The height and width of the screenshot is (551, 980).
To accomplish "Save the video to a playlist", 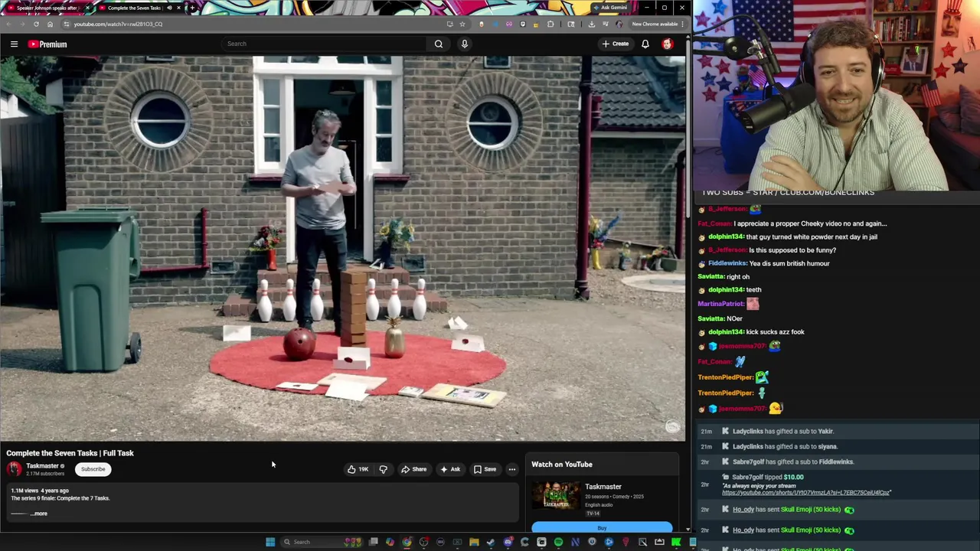I will click(485, 469).
